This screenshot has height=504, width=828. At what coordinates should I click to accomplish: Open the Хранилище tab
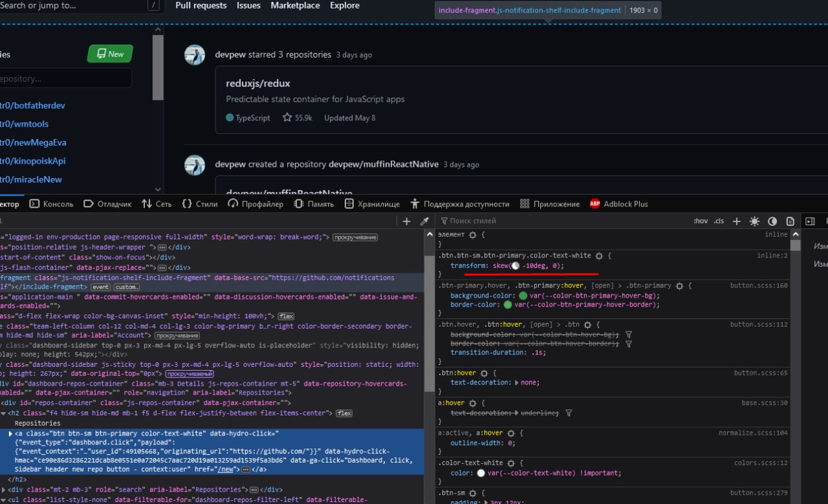point(372,204)
